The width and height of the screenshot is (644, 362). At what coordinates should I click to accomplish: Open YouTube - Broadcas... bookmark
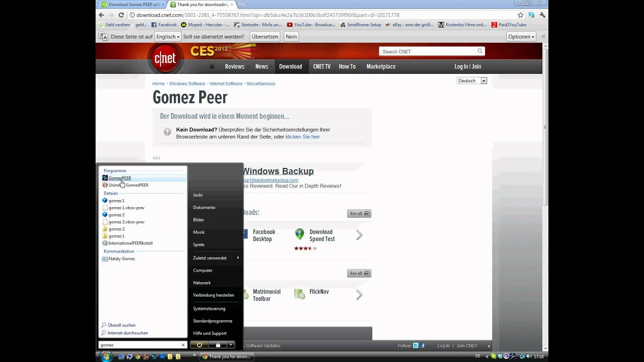pos(311,25)
